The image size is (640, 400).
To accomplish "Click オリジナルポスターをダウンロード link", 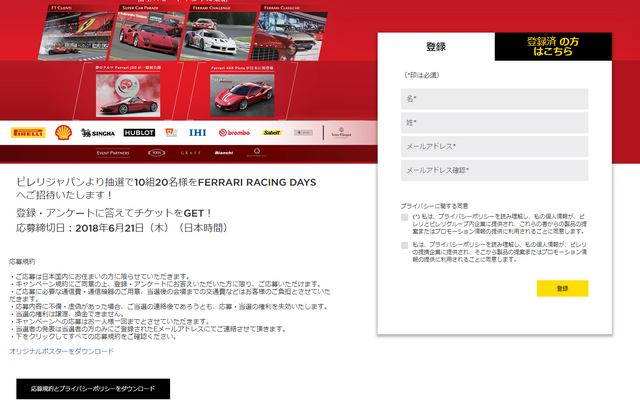I will click(x=62, y=351).
